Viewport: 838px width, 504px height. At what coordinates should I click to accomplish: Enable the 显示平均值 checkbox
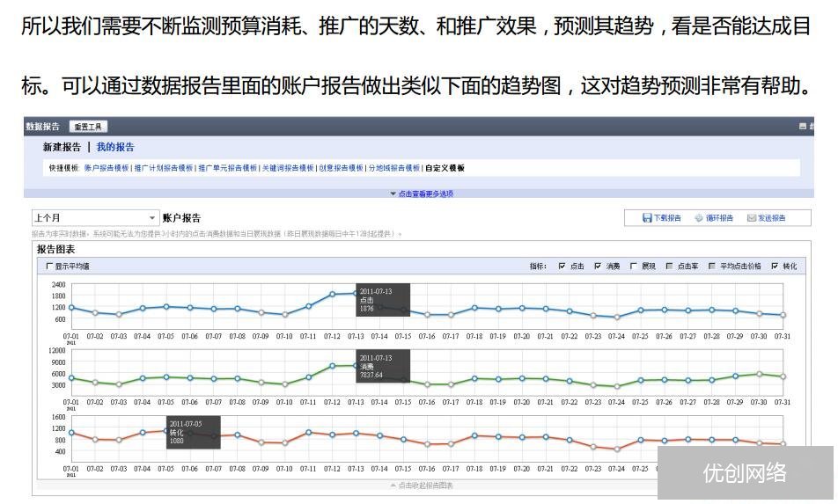(49, 266)
